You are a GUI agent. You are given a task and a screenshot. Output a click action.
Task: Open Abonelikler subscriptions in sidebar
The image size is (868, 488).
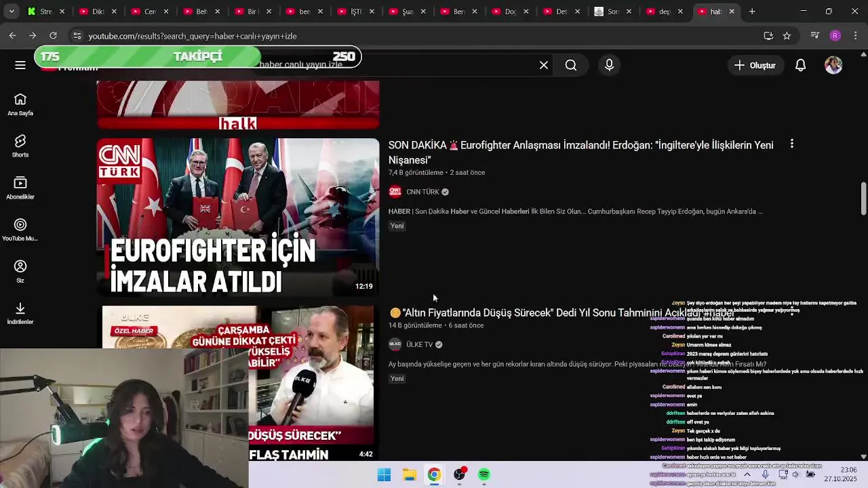[20, 188]
